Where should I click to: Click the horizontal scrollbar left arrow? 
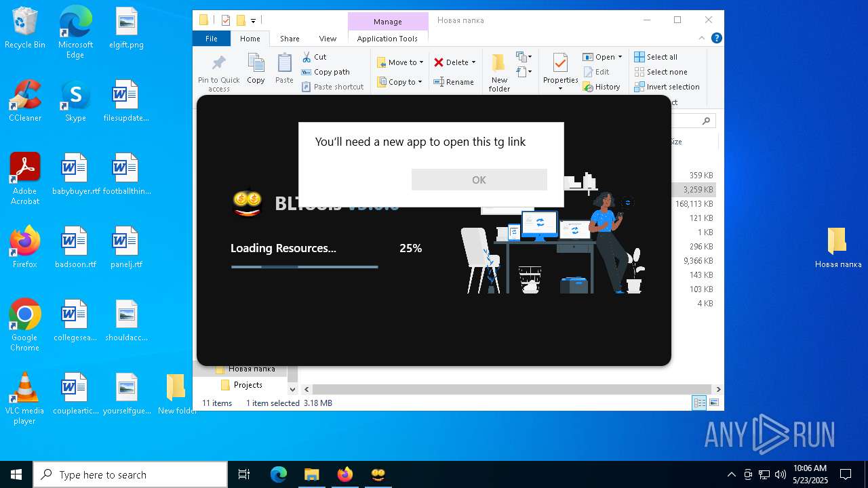(x=307, y=389)
